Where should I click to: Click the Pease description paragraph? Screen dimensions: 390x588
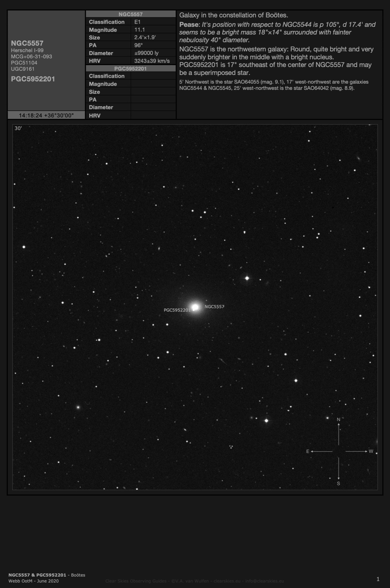point(278,32)
